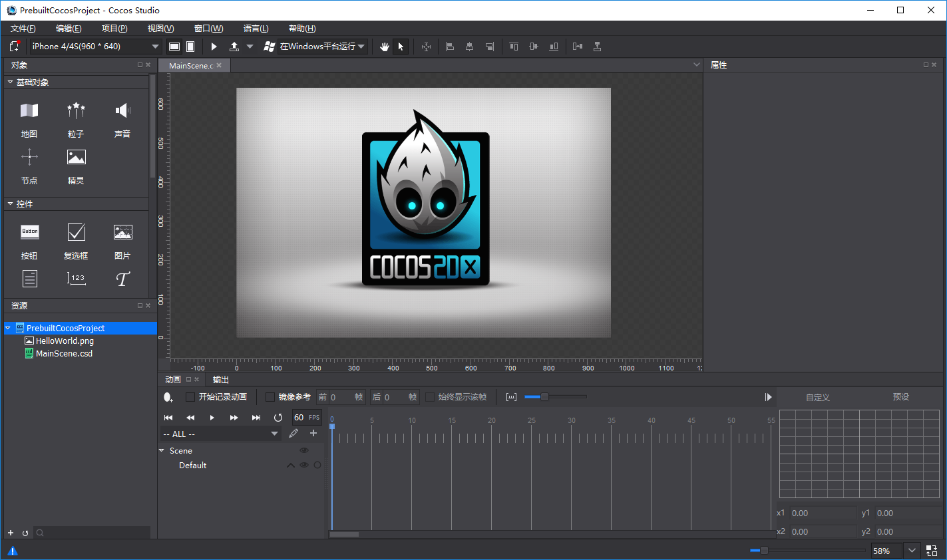Pick the list/document widget icon

tap(30, 279)
